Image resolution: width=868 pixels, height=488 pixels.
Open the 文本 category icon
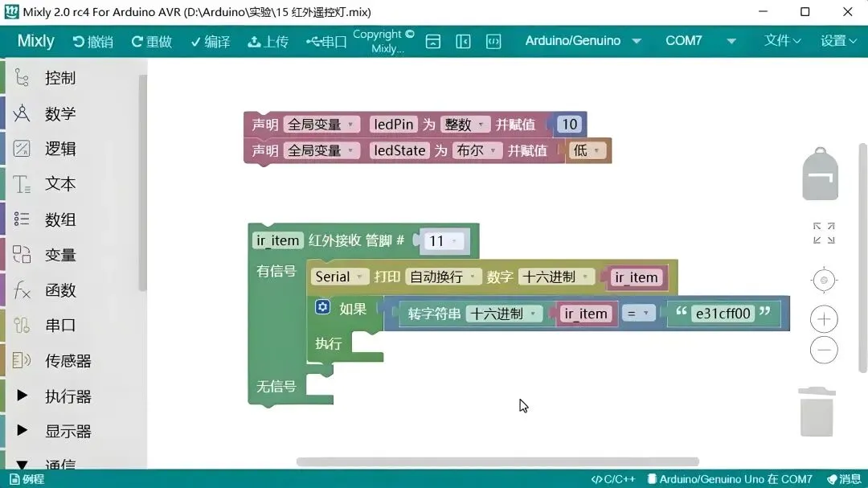(22, 184)
